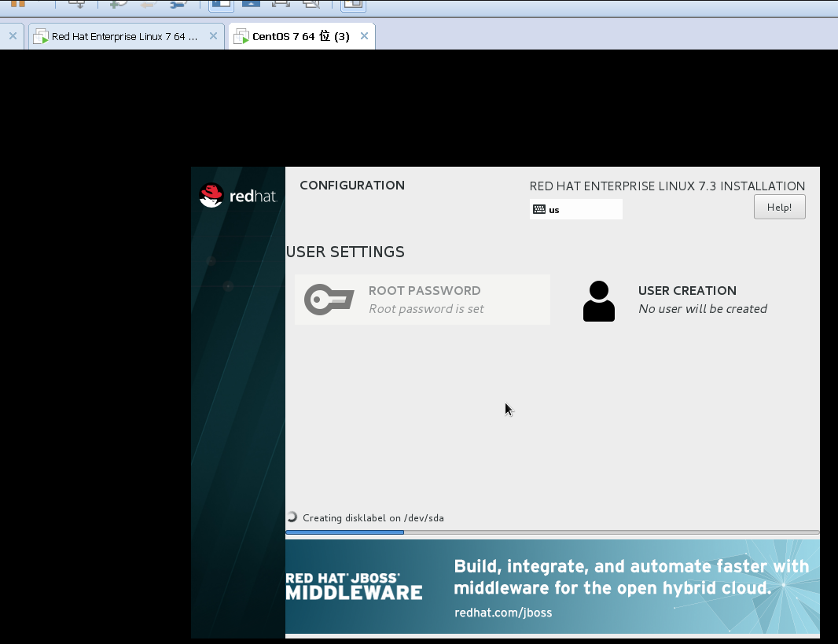Click the orange pause VM toolbar icon
Viewport: 838px width, 644px height.
[17, 3]
